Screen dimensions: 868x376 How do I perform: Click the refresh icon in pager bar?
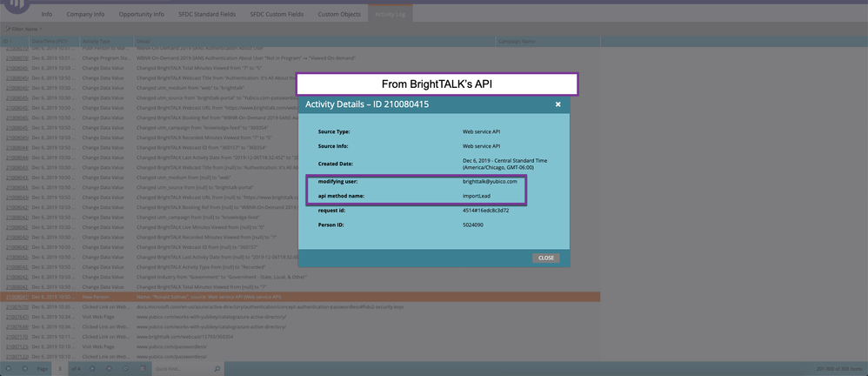click(125, 369)
